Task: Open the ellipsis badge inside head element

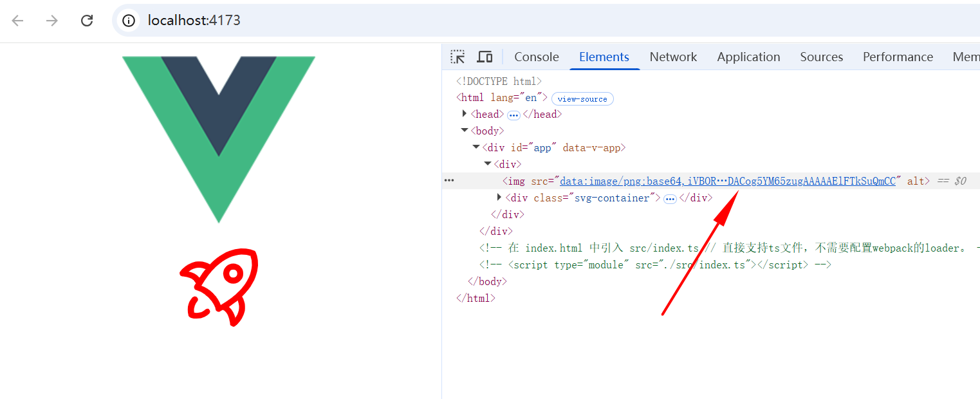Action: [x=513, y=115]
